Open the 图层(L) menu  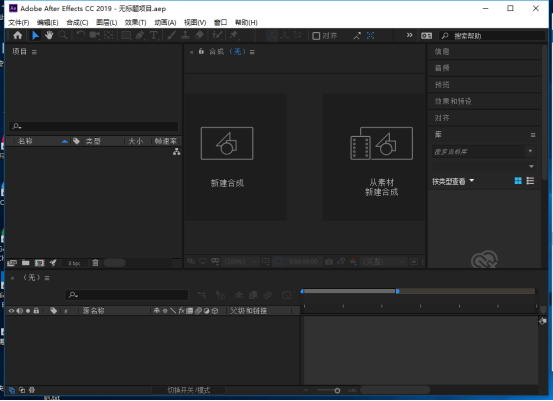pos(107,23)
